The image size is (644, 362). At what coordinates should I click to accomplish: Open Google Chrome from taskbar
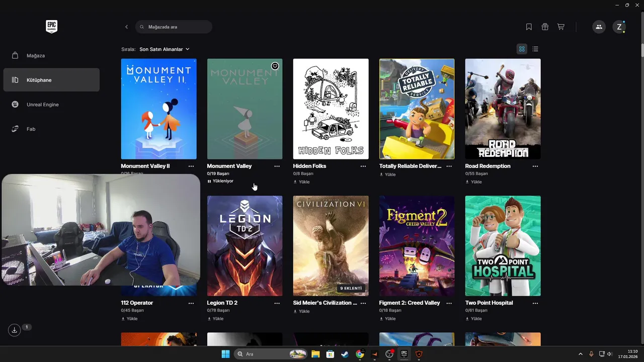[x=360, y=354]
